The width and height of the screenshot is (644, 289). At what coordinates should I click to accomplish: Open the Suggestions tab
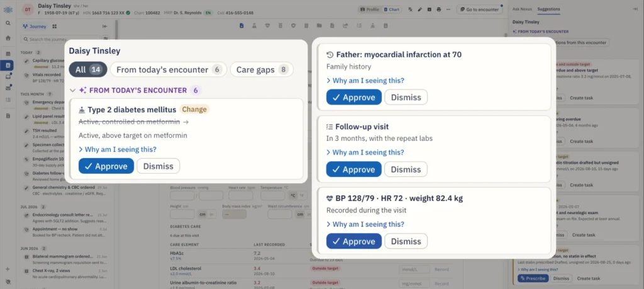(x=548, y=9)
